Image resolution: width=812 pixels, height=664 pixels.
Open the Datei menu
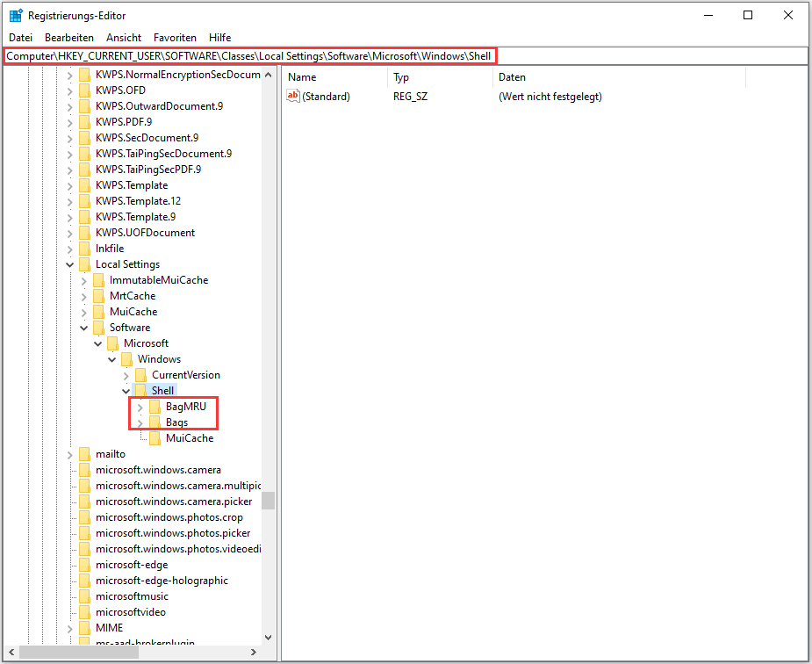[x=20, y=38]
